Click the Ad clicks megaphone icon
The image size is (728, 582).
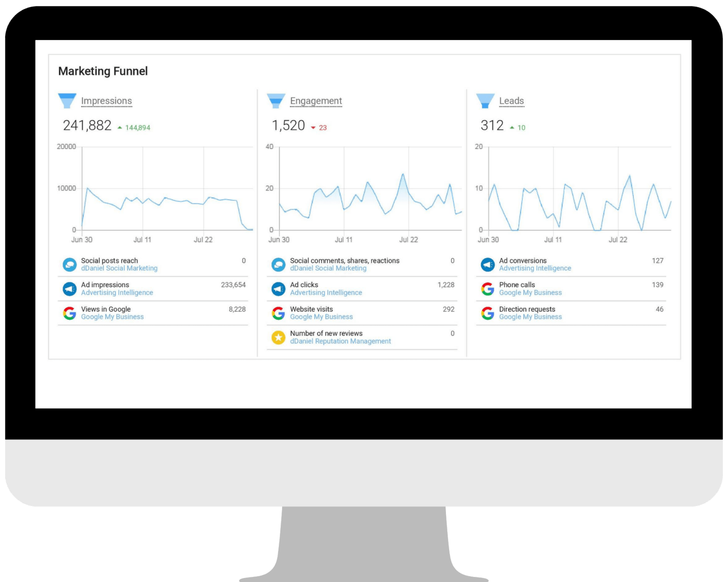(x=278, y=289)
